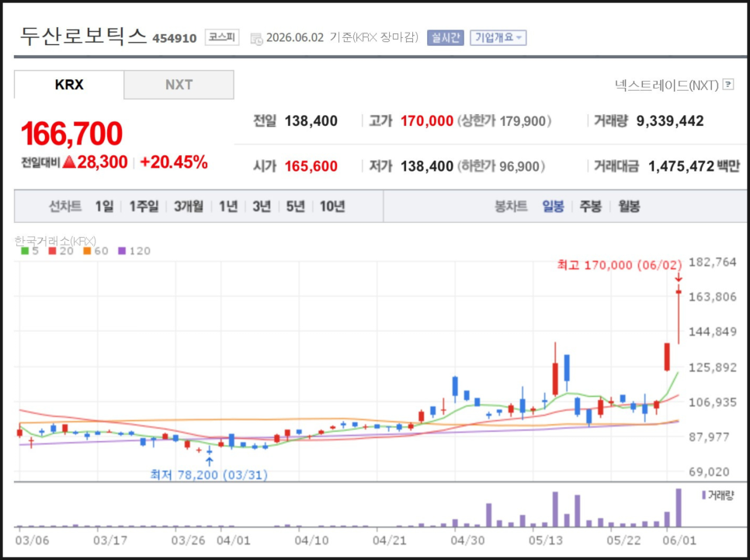Click the current price 166,700
Screen dimensions: 750x560
(x=71, y=133)
